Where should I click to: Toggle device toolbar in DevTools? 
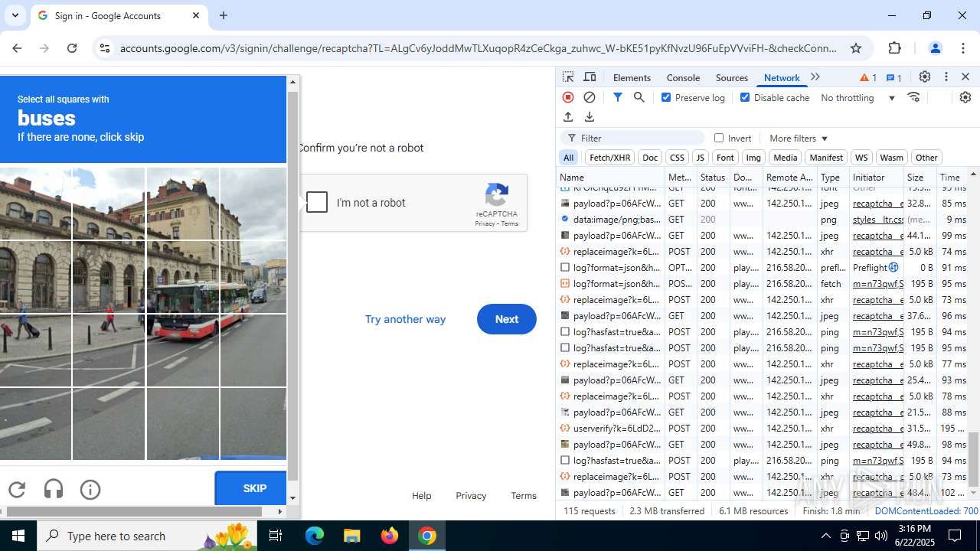point(590,77)
